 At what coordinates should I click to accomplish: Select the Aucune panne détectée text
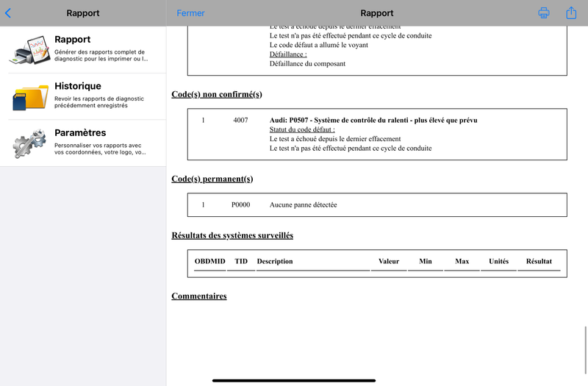pyautogui.click(x=303, y=205)
